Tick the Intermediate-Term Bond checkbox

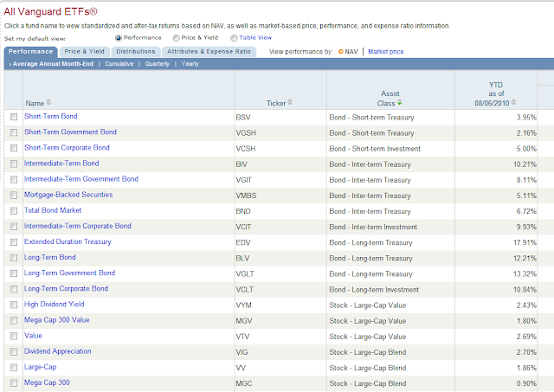pyautogui.click(x=14, y=164)
